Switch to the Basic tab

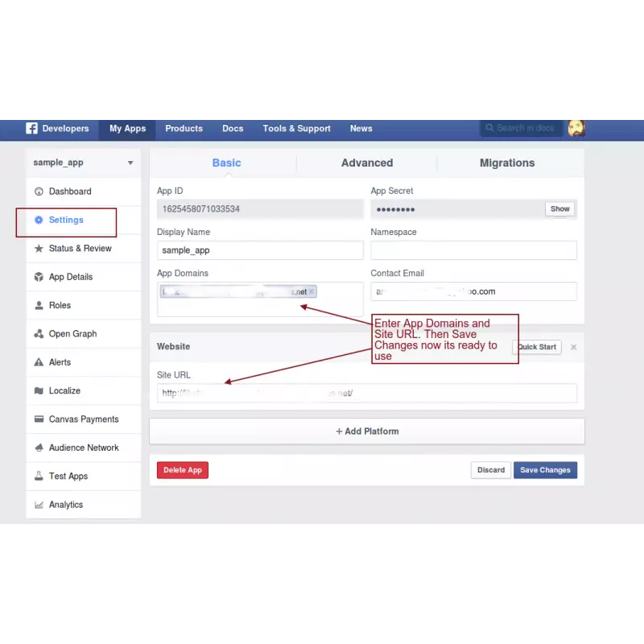(x=226, y=163)
